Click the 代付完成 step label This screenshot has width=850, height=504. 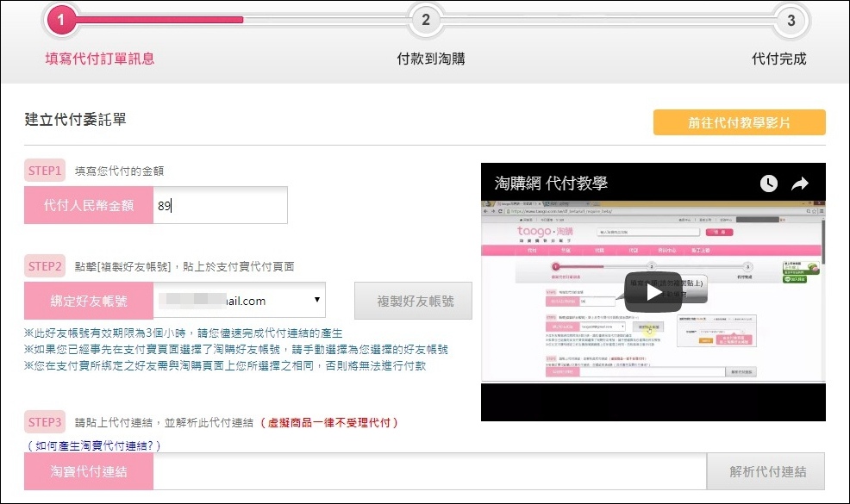tap(779, 59)
